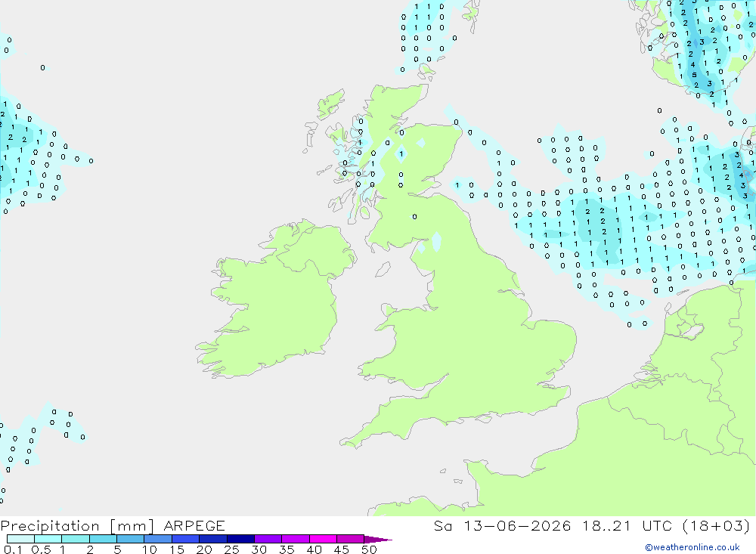
Task: Click the 'Precipitation [mm]' title text
Action: pyautogui.click(x=77, y=526)
